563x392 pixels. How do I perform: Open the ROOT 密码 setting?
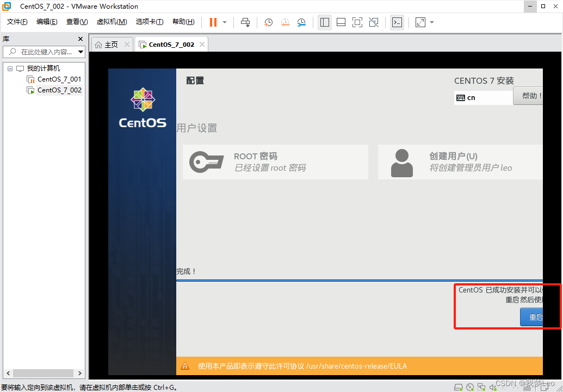tap(275, 162)
